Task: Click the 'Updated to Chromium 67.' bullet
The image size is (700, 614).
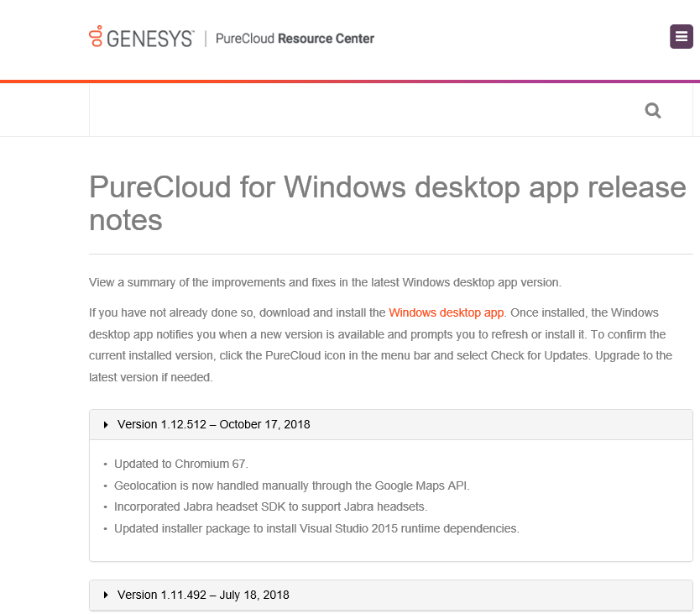Action: coord(180,464)
